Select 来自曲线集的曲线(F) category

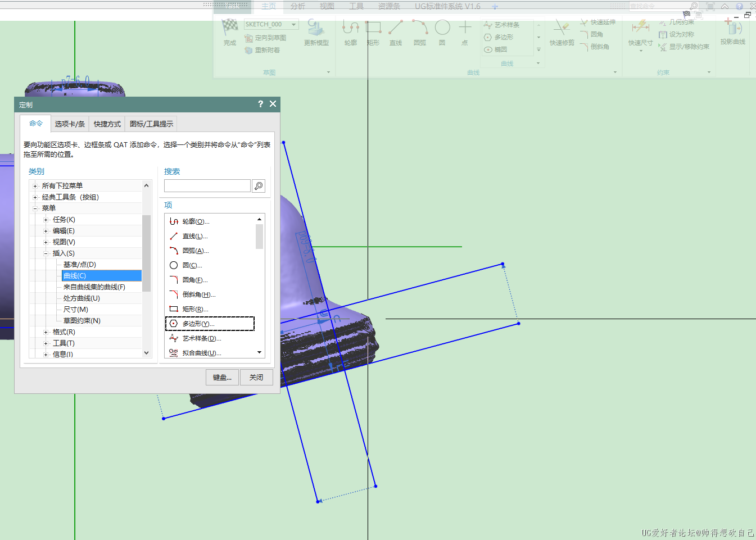point(94,287)
